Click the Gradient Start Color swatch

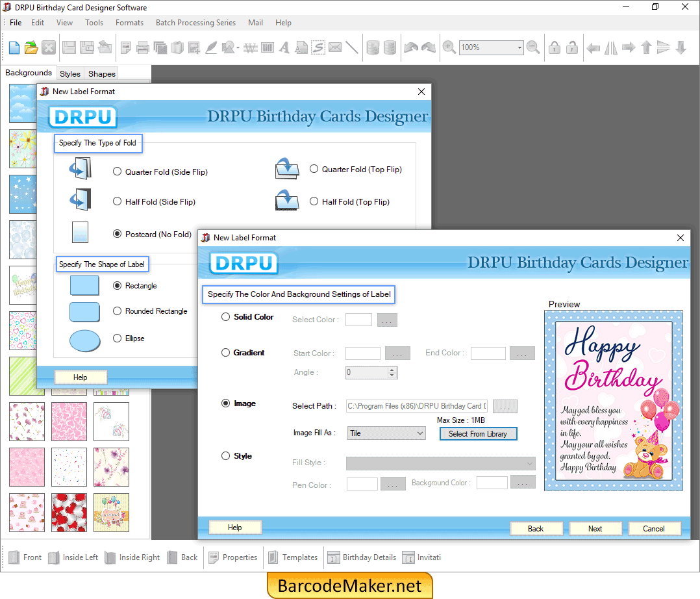tap(362, 353)
